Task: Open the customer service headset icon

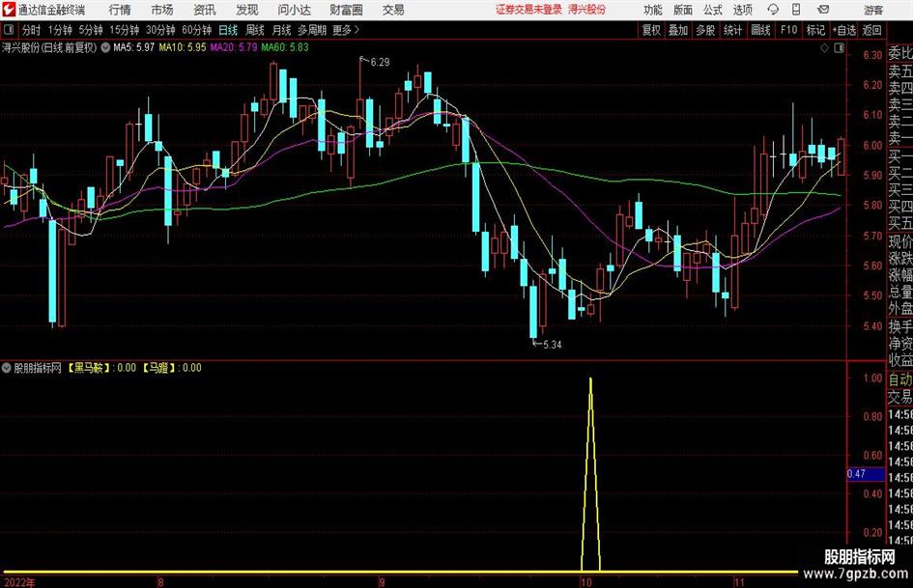Action: tap(773, 10)
